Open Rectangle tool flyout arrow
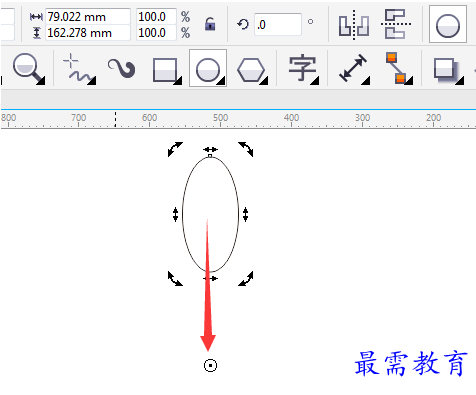The width and height of the screenshot is (476, 395). 178,81
